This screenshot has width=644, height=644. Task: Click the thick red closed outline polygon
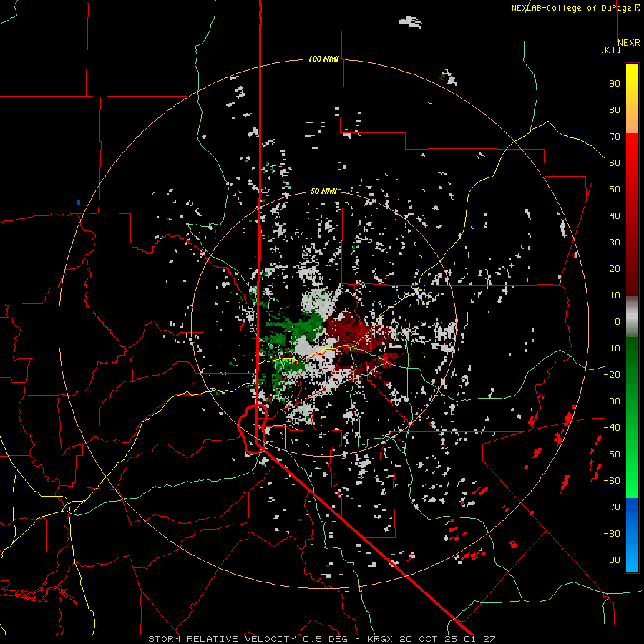click(x=253, y=429)
